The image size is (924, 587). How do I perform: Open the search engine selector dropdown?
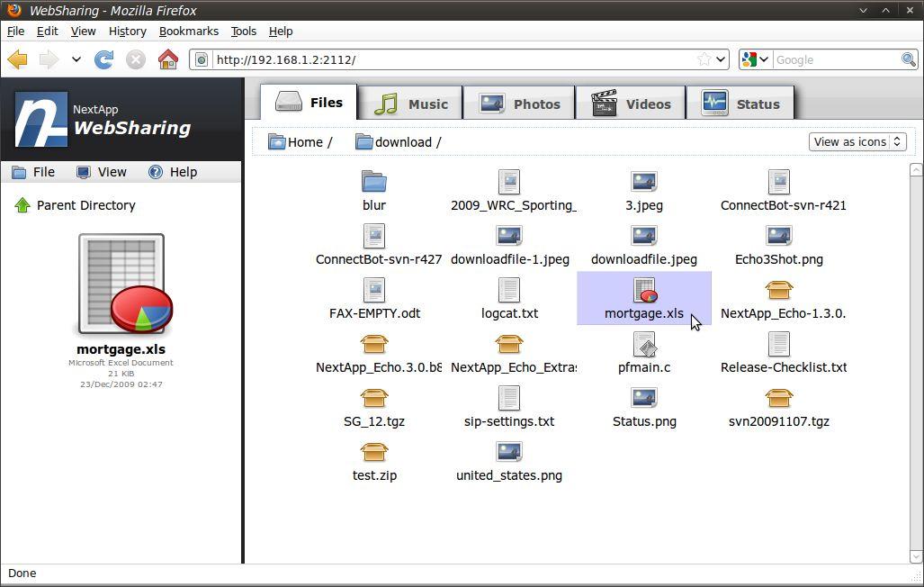pos(756,59)
